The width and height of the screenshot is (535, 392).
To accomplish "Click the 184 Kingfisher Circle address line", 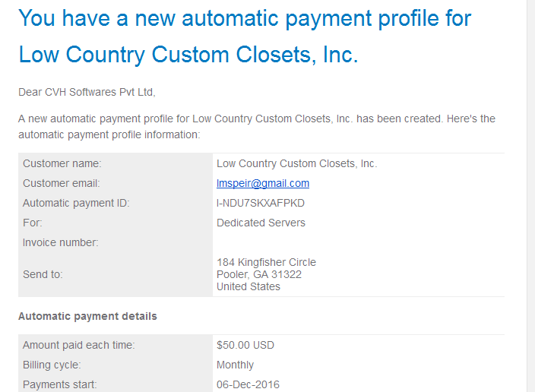I will tap(266, 262).
